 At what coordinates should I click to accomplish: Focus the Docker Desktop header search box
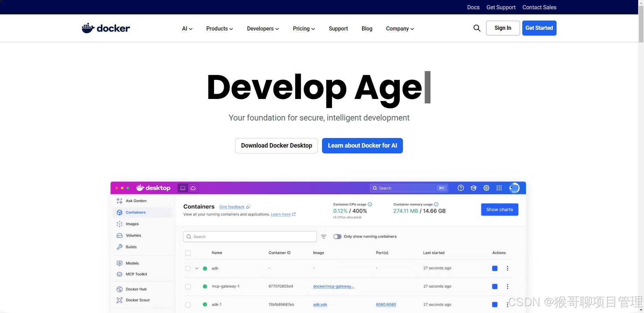(x=408, y=188)
